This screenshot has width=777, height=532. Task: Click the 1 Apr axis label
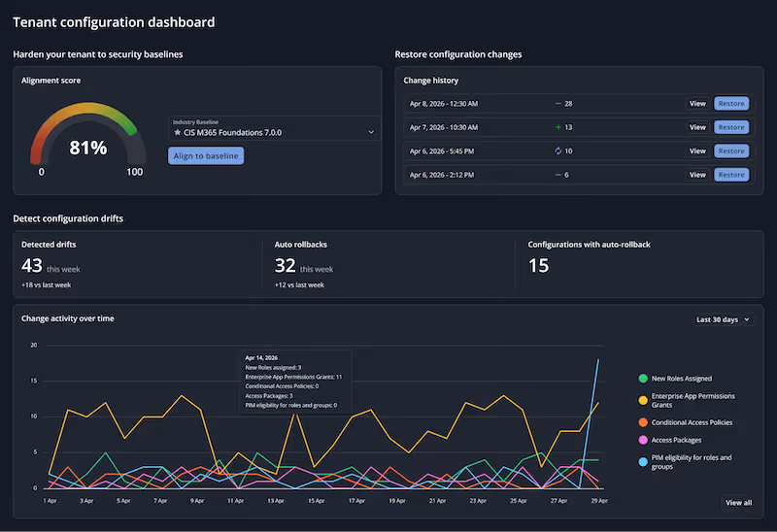pos(51,501)
